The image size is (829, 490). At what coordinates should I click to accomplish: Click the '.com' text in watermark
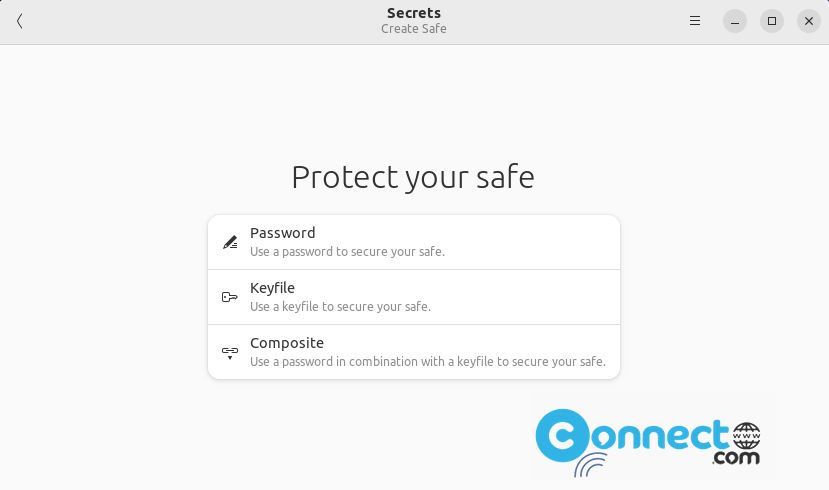736,457
